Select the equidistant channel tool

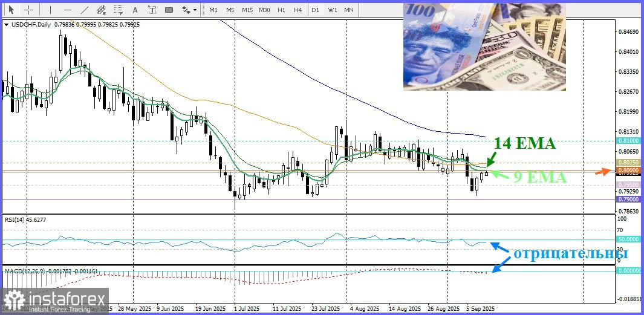101,10
